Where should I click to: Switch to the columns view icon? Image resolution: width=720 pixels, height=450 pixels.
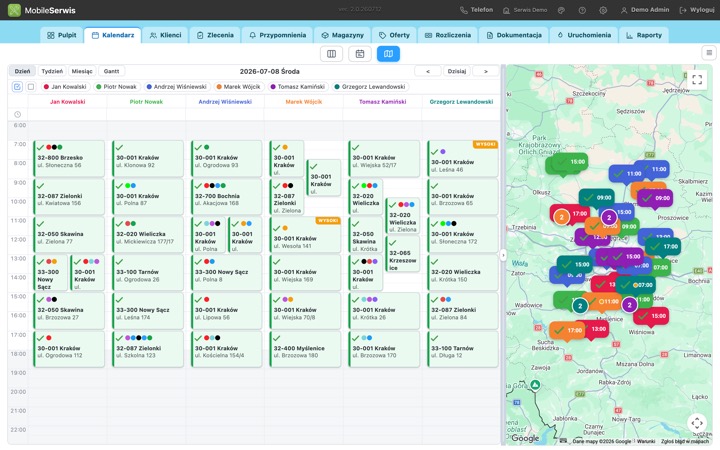pyautogui.click(x=331, y=54)
